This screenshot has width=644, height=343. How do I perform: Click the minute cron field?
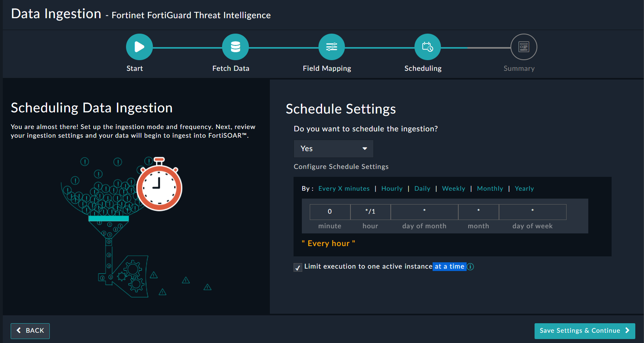coord(330,212)
